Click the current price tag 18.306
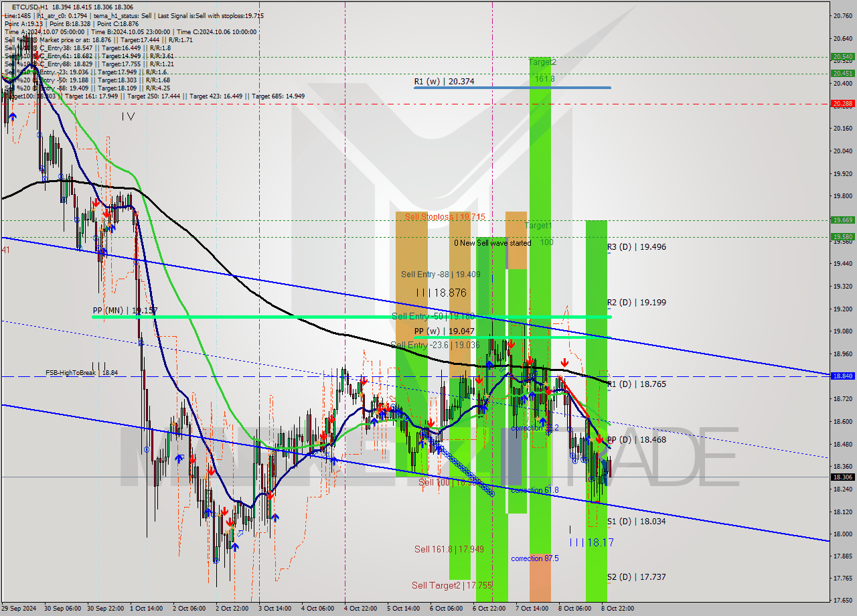The width and height of the screenshot is (857, 616). (842, 477)
